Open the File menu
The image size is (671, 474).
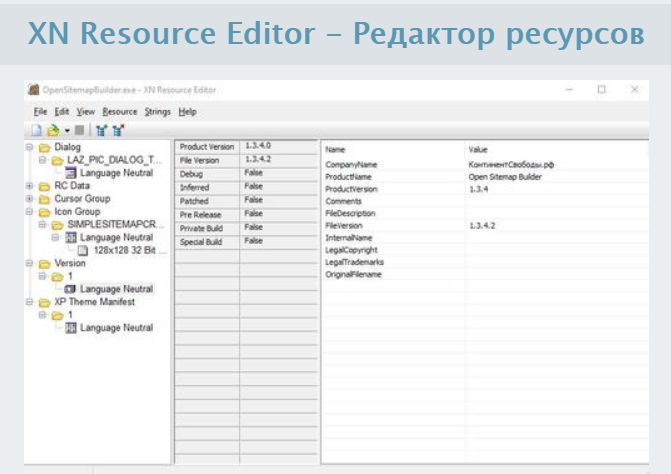coord(40,112)
